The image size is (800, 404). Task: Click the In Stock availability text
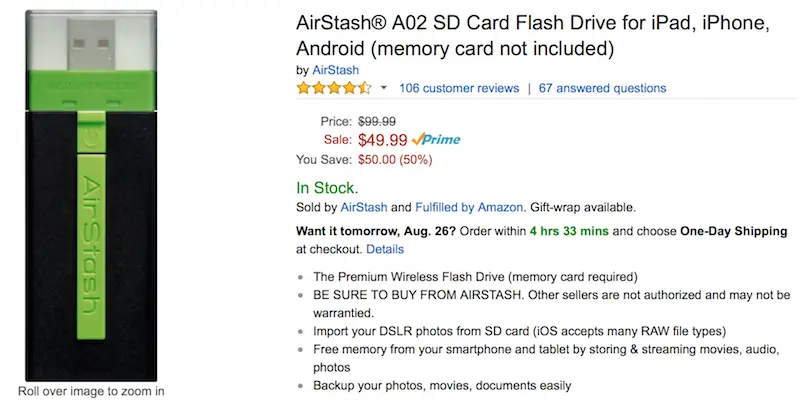point(327,188)
